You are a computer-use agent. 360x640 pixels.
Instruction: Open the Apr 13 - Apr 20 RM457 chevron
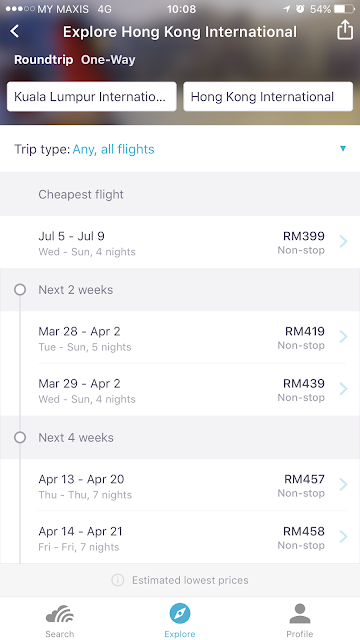[x=343, y=484]
